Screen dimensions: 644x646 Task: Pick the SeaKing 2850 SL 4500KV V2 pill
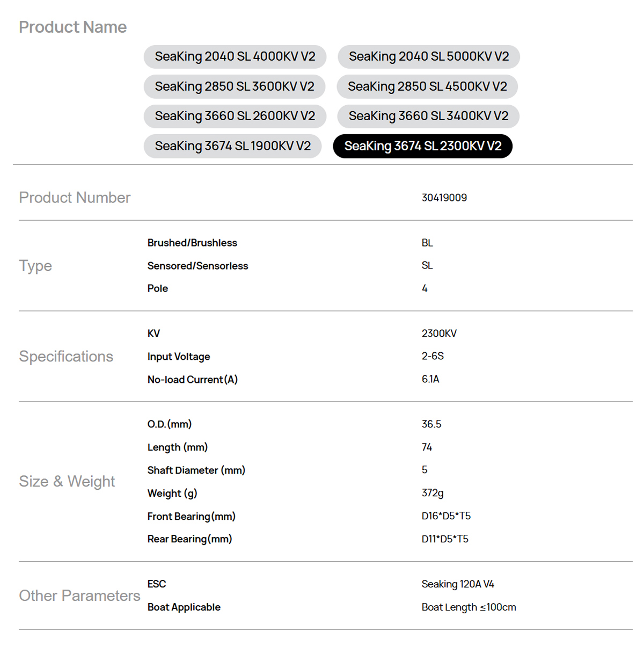(427, 86)
